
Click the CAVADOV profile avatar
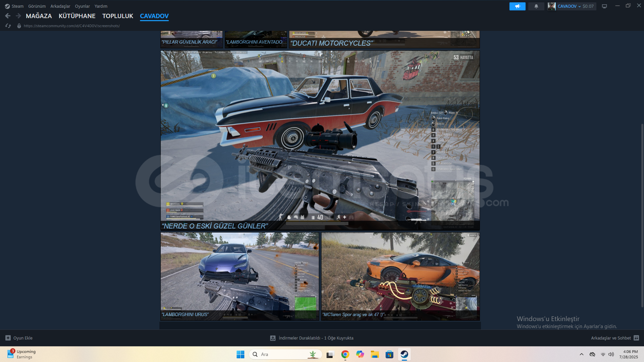point(551,6)
